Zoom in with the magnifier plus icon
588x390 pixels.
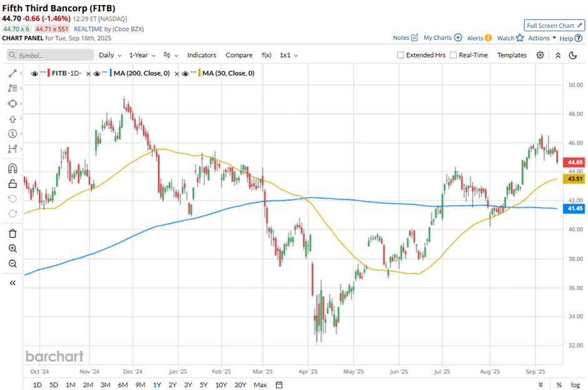click(13, 249)
